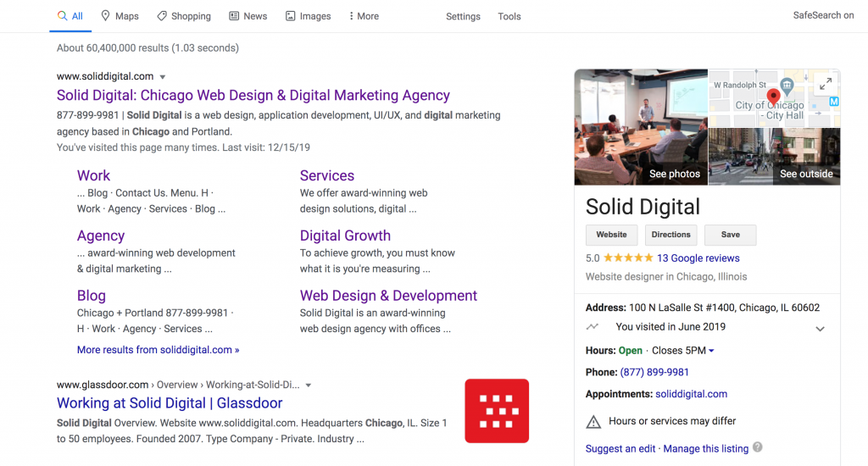This screenshot has width=868, height=466.
Task: Click the City Hall landmark icon on map
Action: point(787,86)
